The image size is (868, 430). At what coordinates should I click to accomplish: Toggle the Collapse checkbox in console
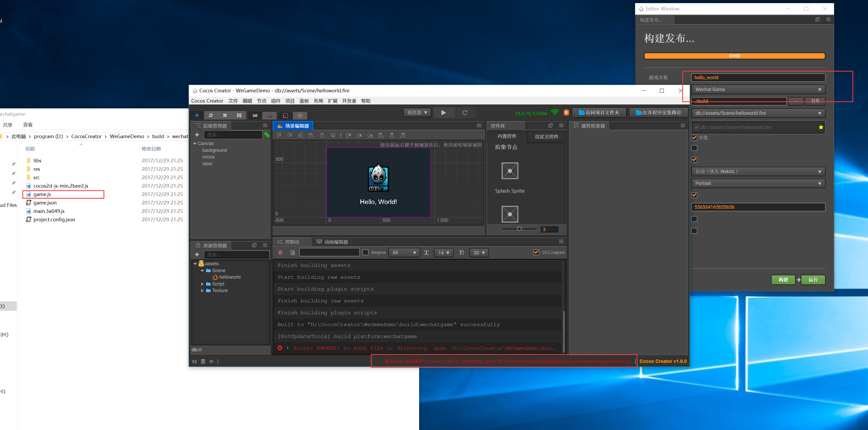[x=536, y=252]
